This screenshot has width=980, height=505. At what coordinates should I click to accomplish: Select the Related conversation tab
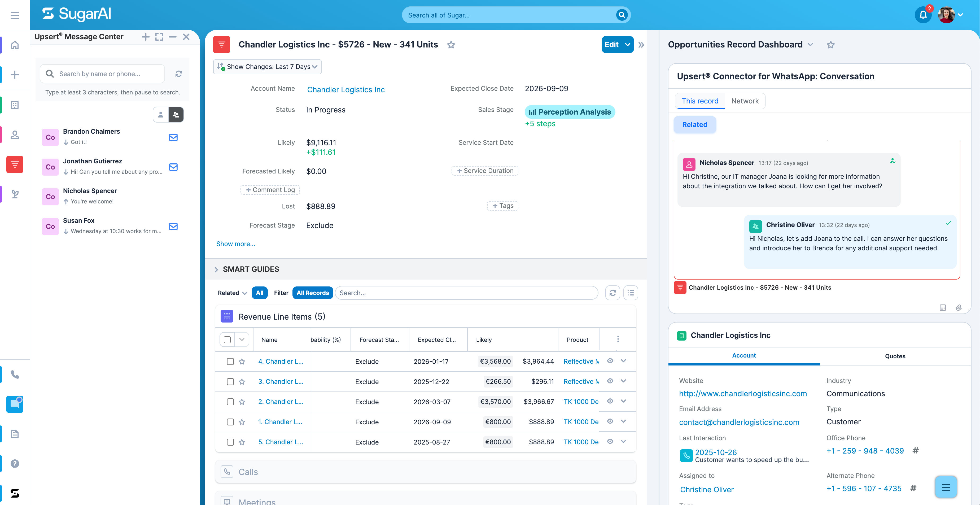[x=694, y=124]
